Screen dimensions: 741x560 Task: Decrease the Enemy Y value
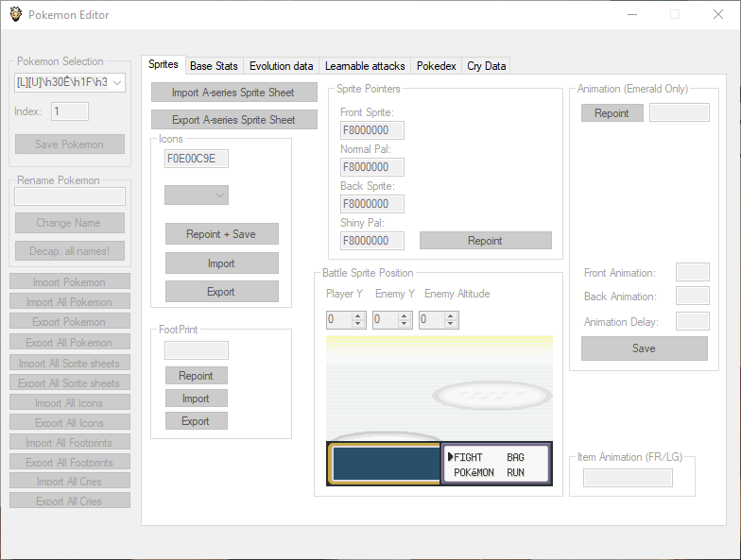(x=404, y=324)
